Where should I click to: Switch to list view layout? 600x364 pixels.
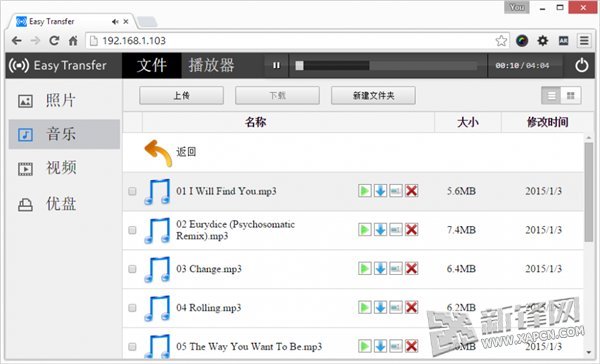click(x=551, y=95)
